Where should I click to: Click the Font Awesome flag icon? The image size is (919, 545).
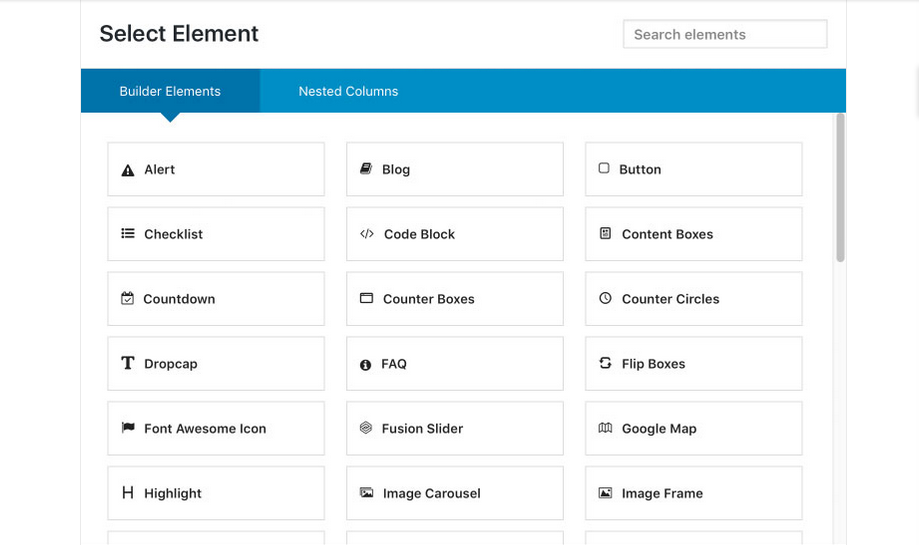[x=128, y=428]
